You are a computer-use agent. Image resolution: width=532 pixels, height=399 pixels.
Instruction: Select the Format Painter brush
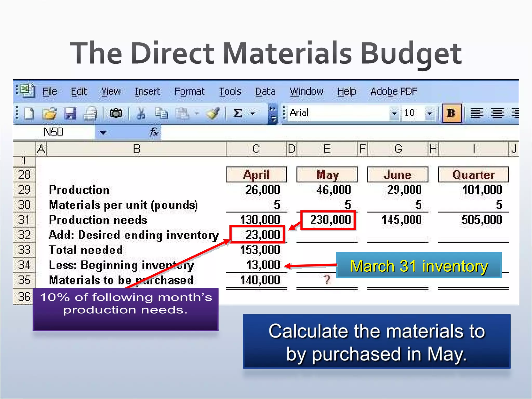coord(213,114)
